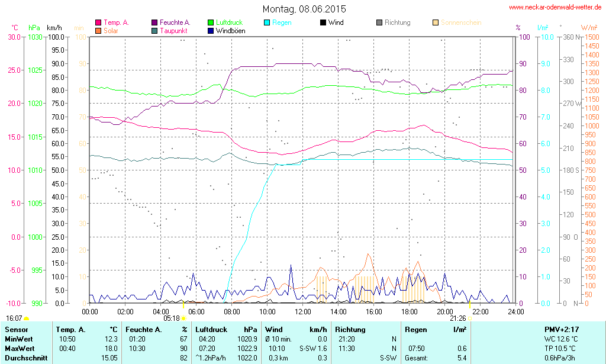Click the yellow marker beside 16:07
The width and height of the screenshot is (606, 364).
27,318
